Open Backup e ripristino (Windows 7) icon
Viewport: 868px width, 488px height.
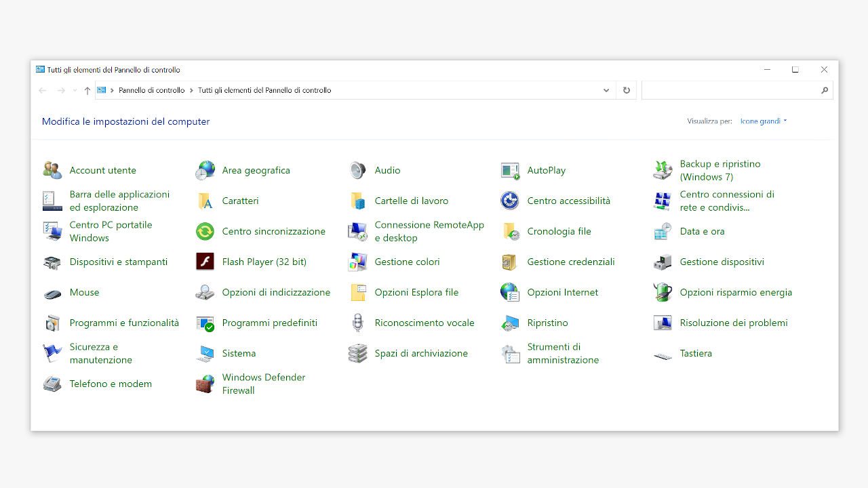(x=663, y=170)
